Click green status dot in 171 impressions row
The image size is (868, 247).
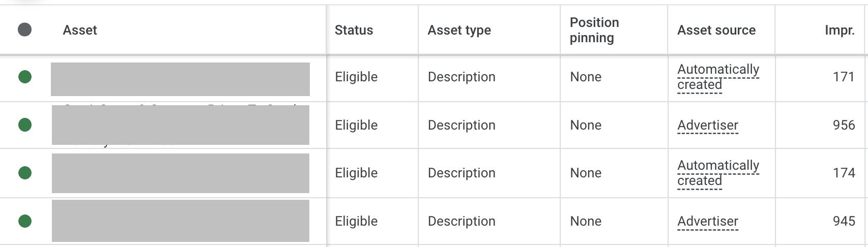click(x=25, y=77)
